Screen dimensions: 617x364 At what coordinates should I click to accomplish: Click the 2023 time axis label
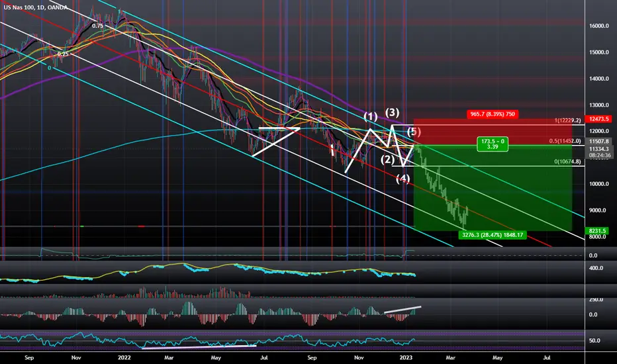tap(406, 357)
